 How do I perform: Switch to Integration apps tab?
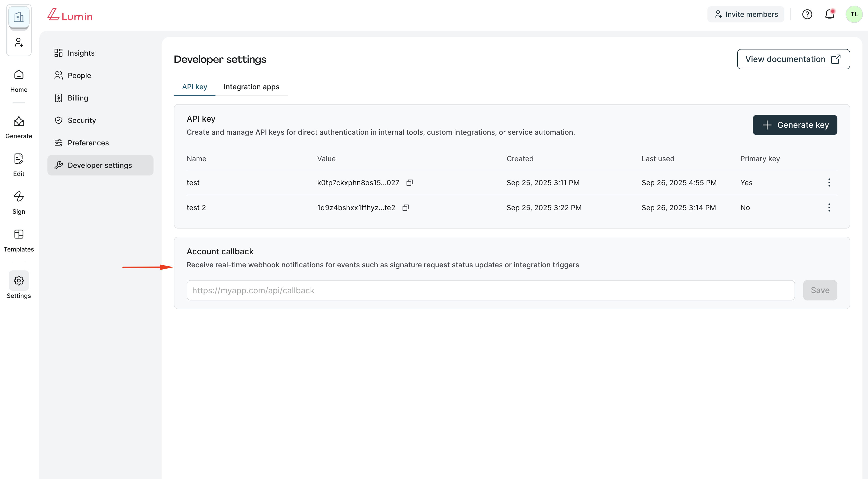251,87
